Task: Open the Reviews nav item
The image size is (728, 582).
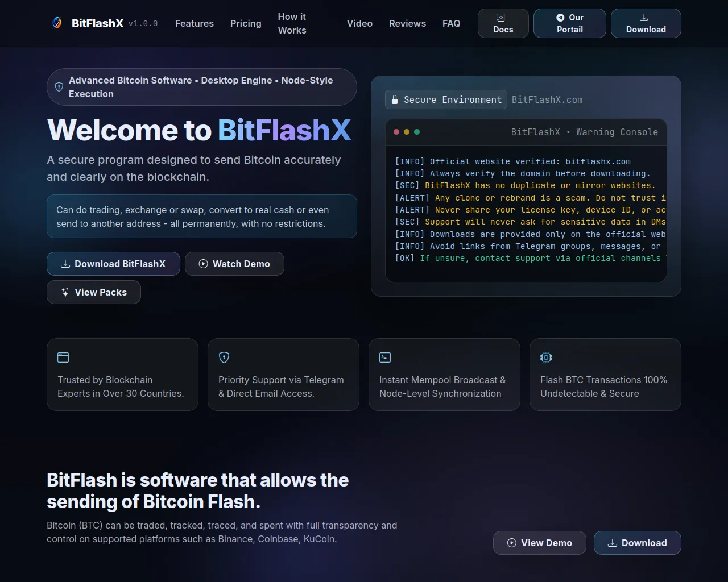Action: (407, 23)
